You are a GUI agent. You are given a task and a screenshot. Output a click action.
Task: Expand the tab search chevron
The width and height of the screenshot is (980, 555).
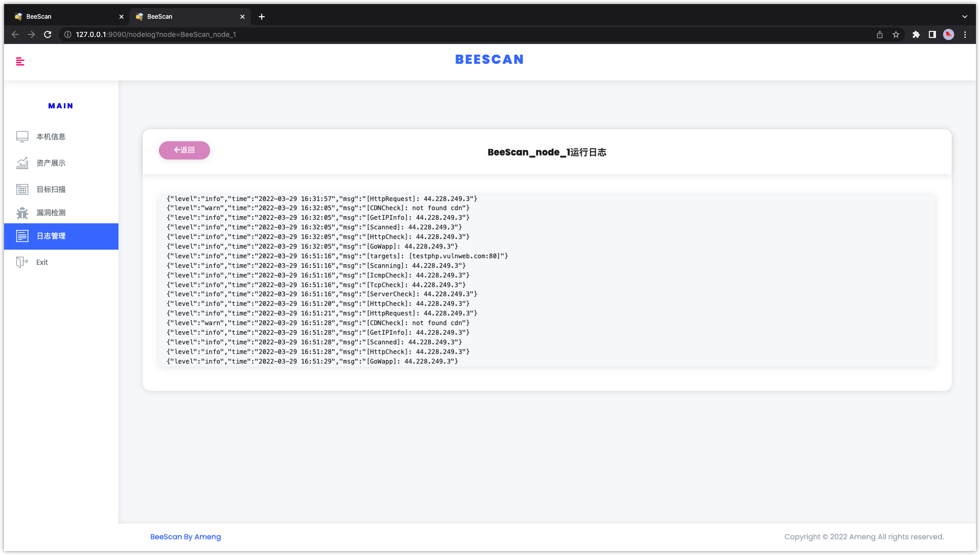(965, 17)
